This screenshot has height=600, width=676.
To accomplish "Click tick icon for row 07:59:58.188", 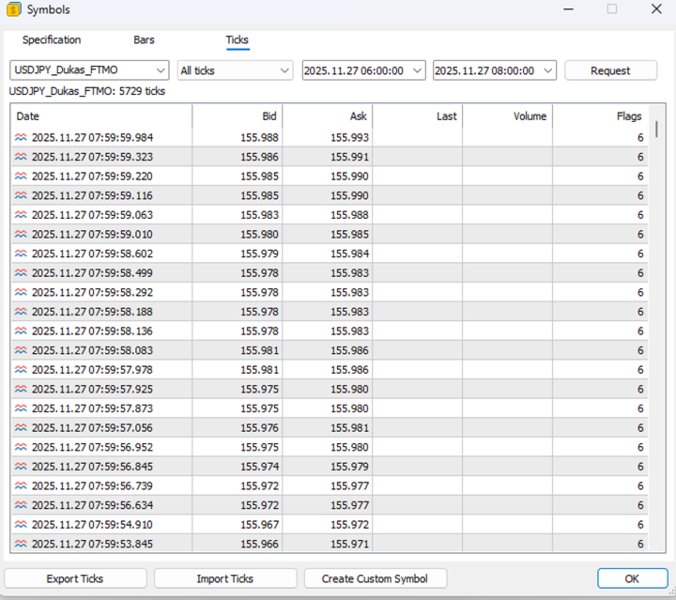I will tap(21, 312).
